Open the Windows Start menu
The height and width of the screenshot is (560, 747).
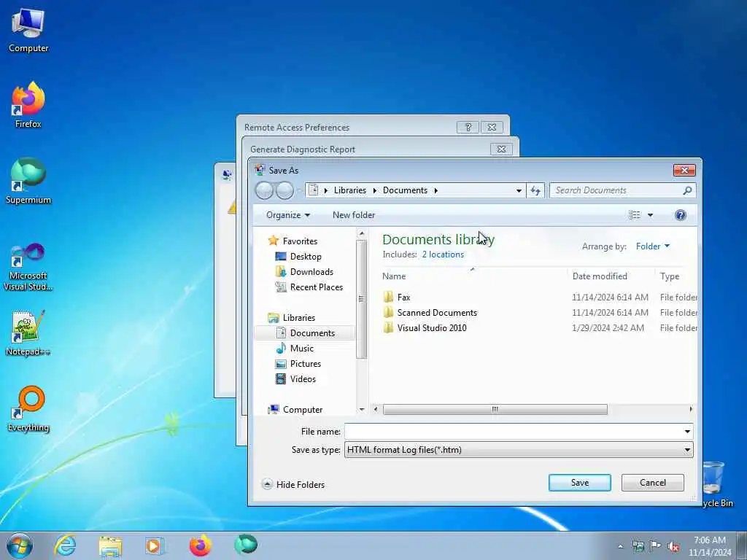pos(20,545)
